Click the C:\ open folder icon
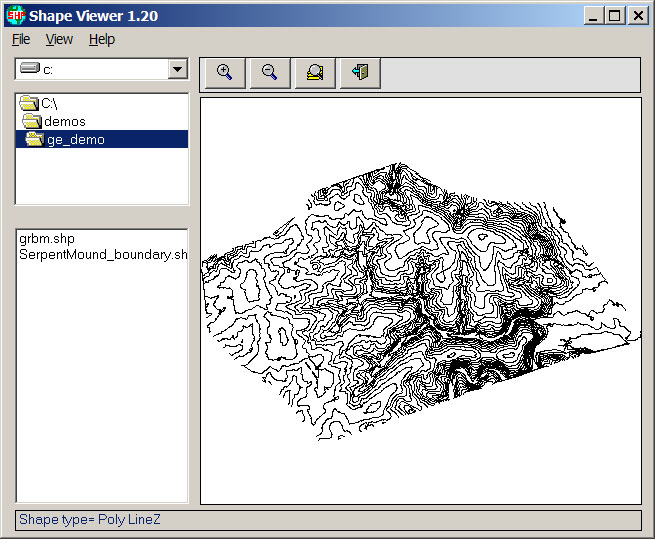655x539 pixels. 29,103
